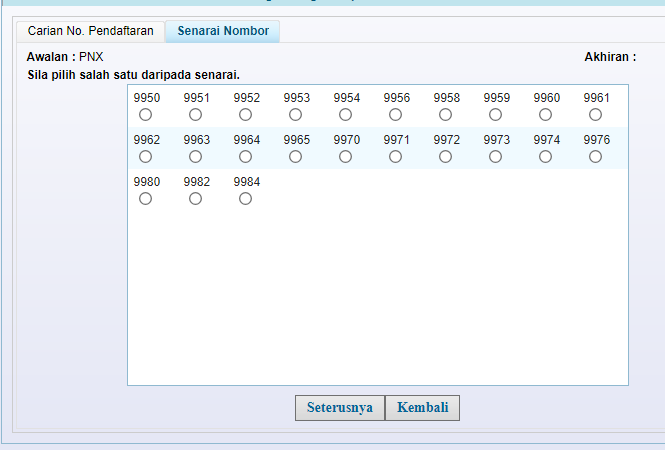Pick number 9956 radio button

pos(396,115)
